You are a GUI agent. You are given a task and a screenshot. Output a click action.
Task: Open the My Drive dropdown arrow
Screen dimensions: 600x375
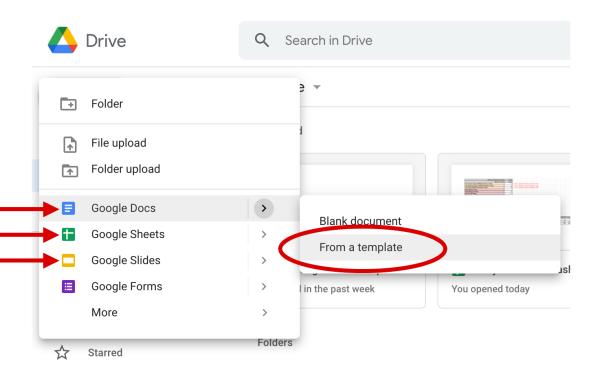(316, 87)
